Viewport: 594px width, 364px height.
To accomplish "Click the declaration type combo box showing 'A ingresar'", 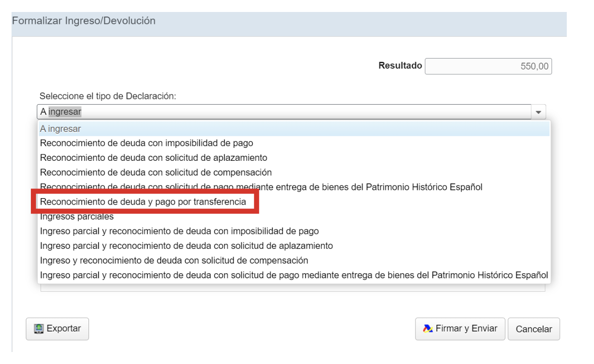I will point(291,112).
